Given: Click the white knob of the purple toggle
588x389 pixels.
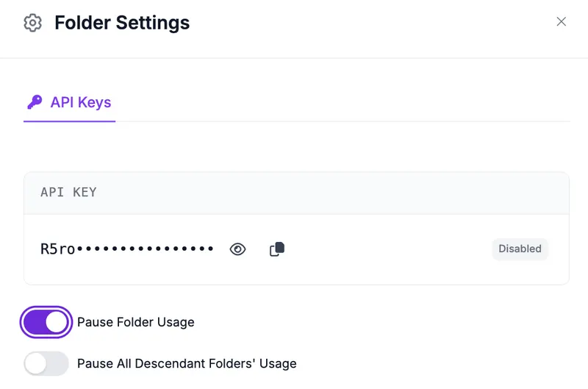Looking at the screenshot, I should point(57,322).
